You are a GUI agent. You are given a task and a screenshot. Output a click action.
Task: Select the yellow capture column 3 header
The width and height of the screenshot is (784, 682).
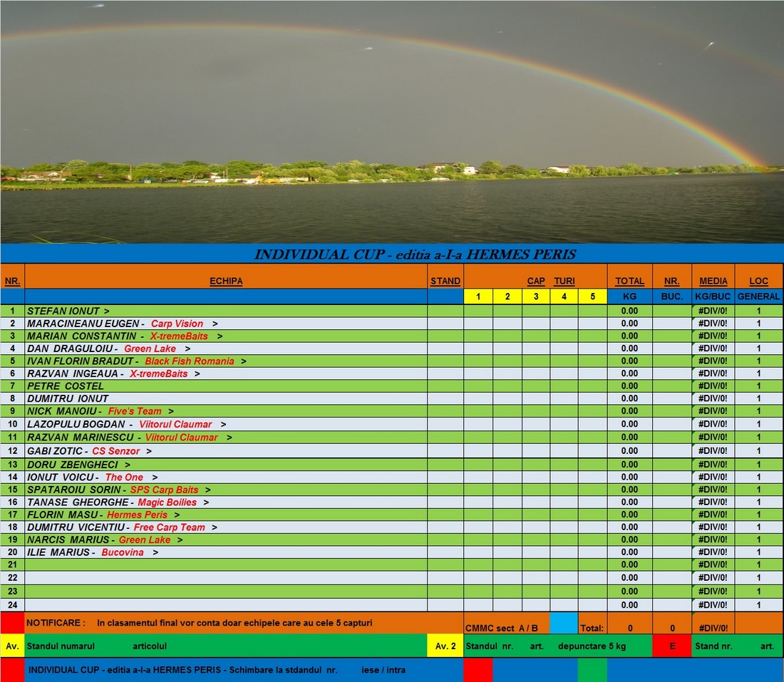(536, 296)
